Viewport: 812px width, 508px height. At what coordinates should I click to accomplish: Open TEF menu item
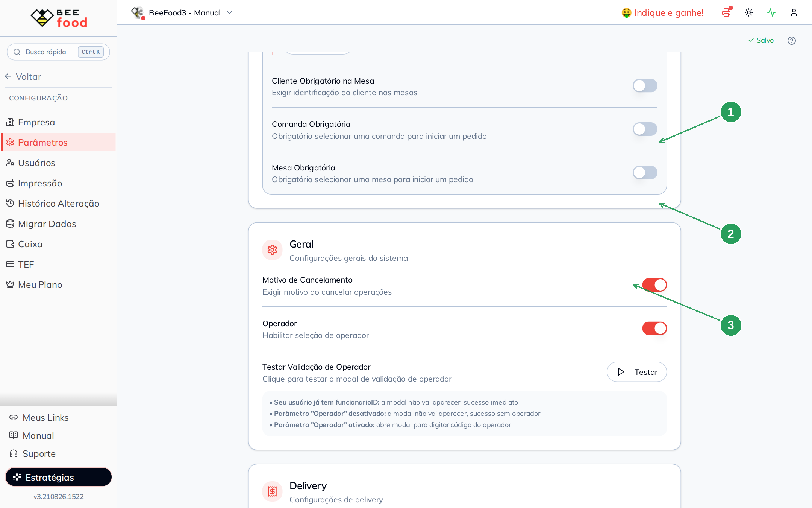(x=58, y=264)
